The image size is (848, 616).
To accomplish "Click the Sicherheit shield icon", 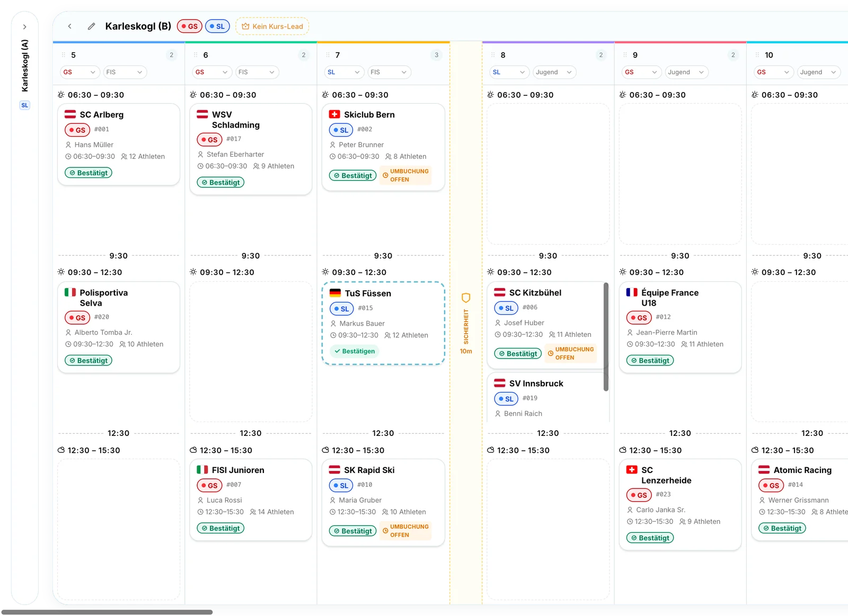I will 466,298.
